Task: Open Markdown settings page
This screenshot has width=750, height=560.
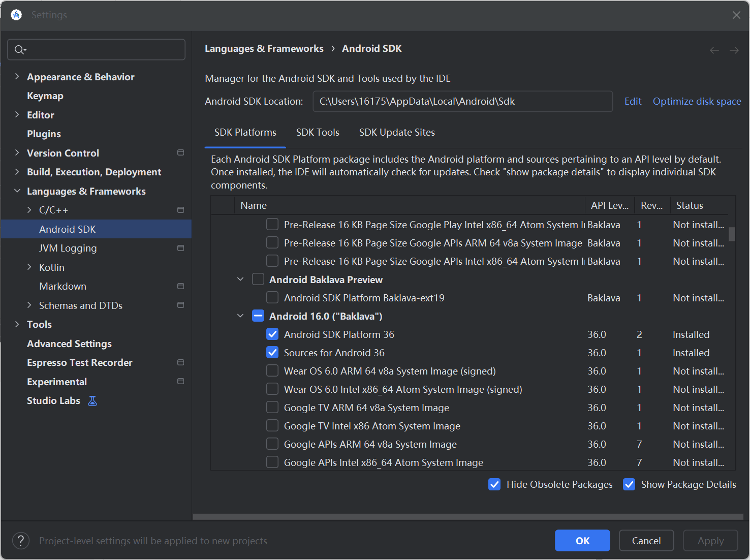Action: pyautogui.click(x=63, y=287)
